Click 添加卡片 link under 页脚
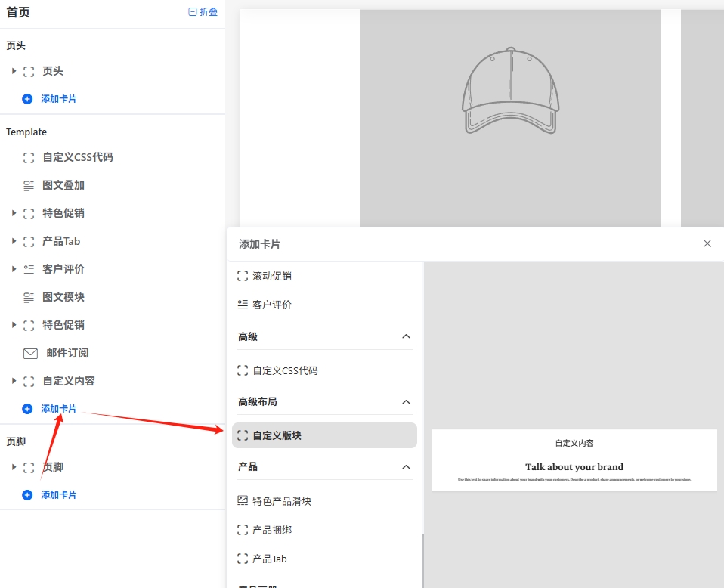Viewport: 724px width, 588px height. tap(58, 495)
